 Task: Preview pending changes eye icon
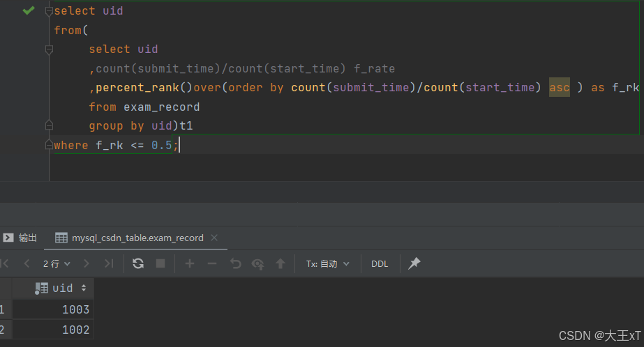(258, 264)
